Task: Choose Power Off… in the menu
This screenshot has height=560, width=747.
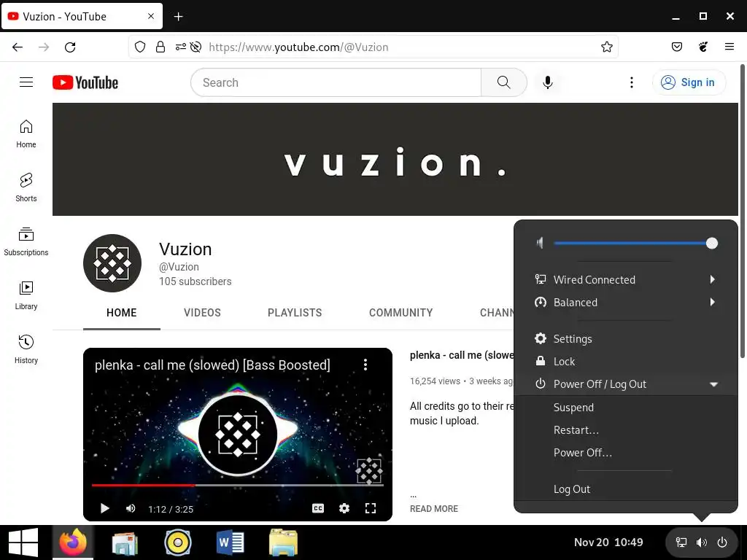Action: [x=625, y=452]
